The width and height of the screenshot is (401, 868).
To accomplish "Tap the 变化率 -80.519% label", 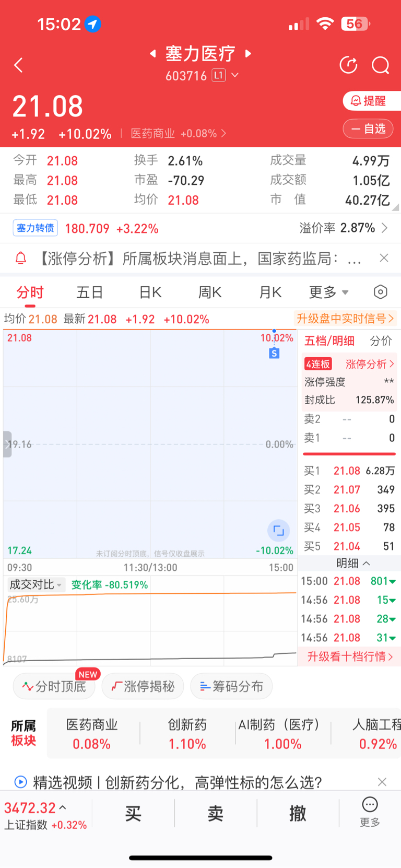I will point(110,585).
